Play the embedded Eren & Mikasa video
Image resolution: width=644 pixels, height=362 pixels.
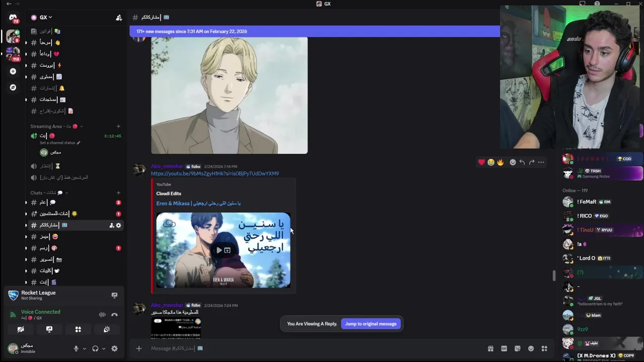point(219,250)
